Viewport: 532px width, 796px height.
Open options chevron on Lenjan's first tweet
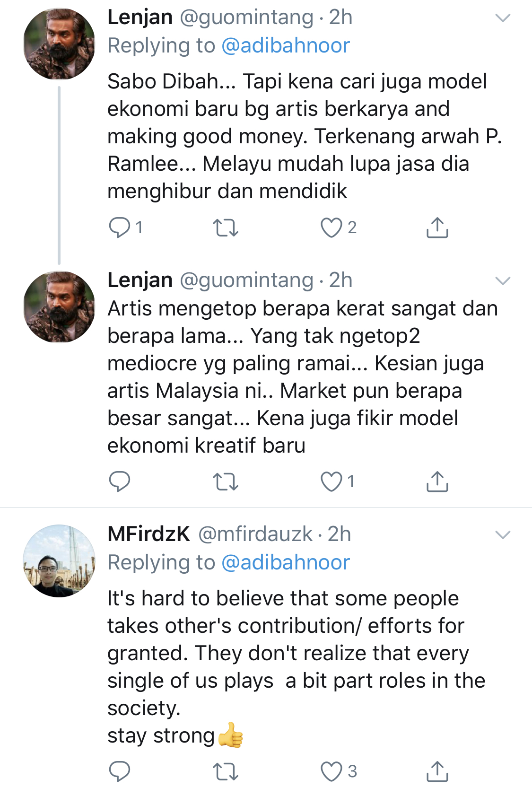(x=502, y=18)
